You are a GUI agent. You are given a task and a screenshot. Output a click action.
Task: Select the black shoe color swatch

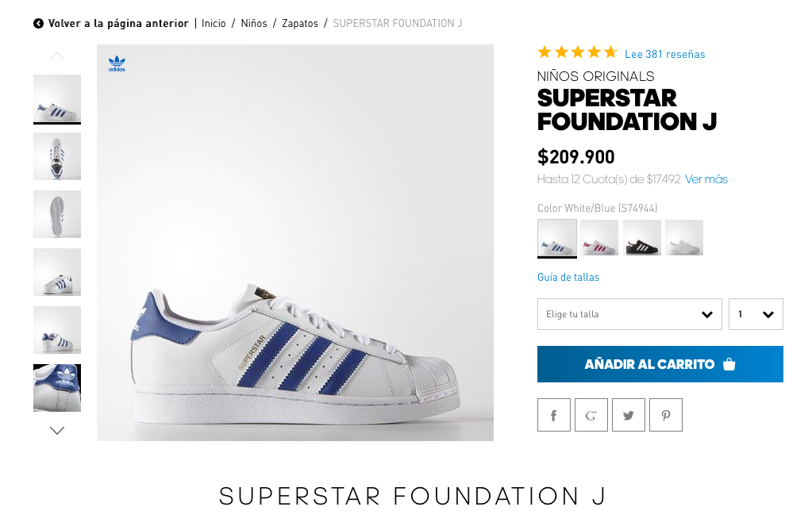pos(641,237)
